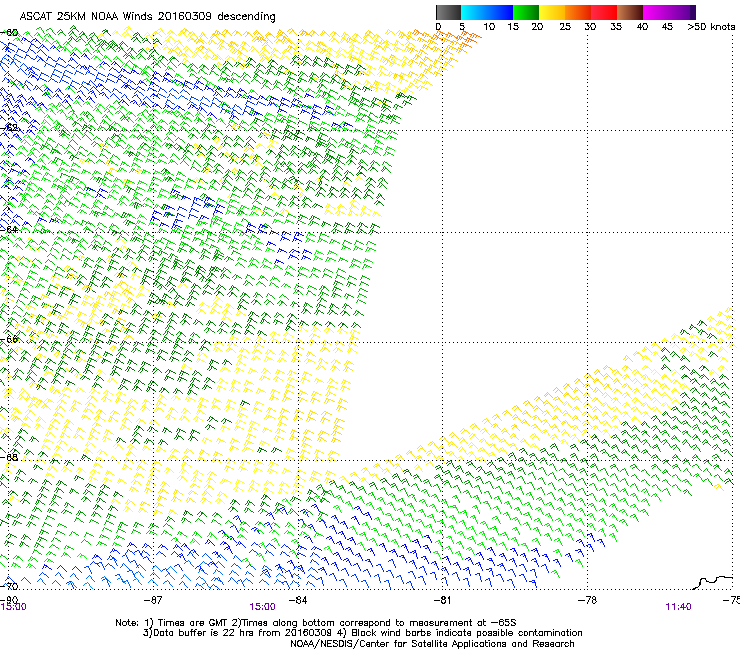Image resolution: width=740 pixels, height=650 pixels.
Task: Click the magenta 40-45 knots legend segment
Action: click(656, 12)
